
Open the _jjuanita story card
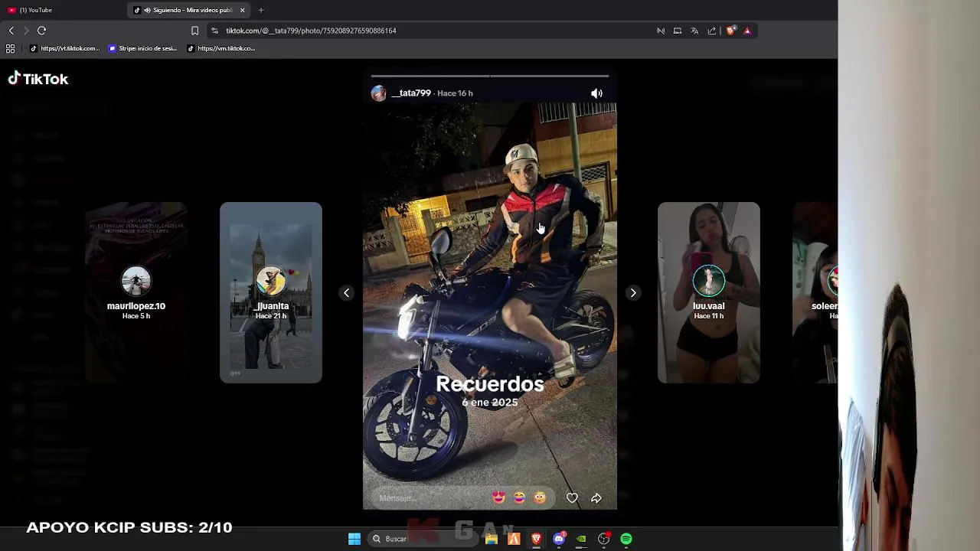pyautogui.click(x=271, y=292)
